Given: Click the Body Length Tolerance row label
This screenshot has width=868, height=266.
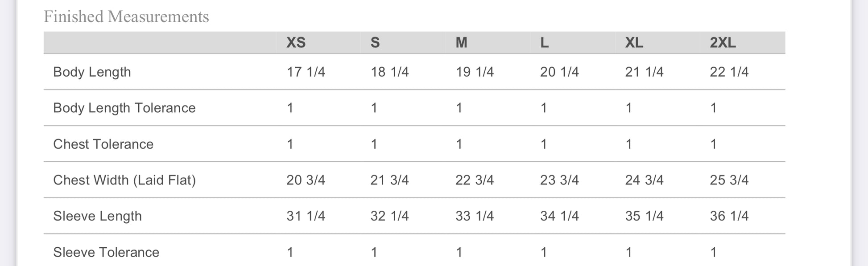Looking at the screenshot, I should point(124,108).
